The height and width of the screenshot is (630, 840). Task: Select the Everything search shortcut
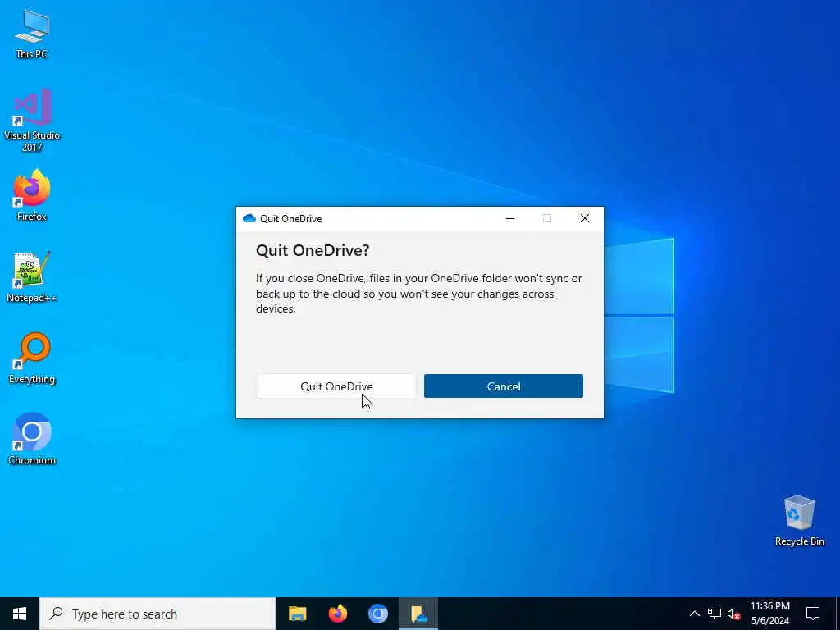point(32,358)
